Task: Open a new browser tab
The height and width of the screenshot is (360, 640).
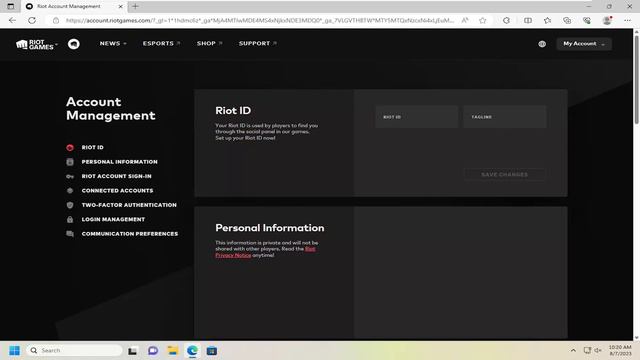Action: pos(135,7)
